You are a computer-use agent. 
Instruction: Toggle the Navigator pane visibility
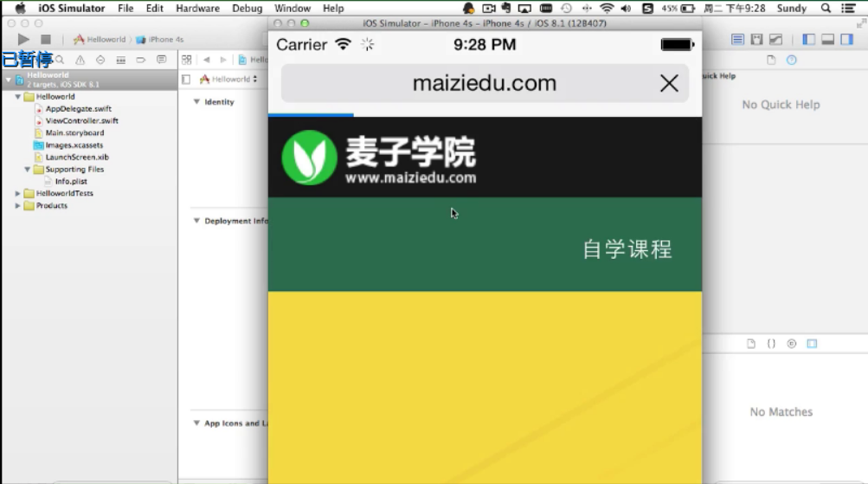(x=809, y=39)
